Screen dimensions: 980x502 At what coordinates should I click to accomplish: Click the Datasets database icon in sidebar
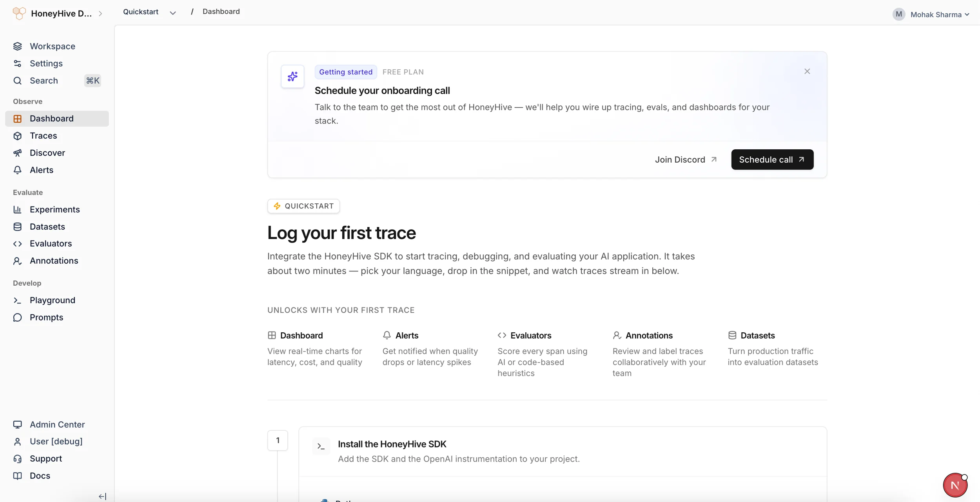click(x=18, y=227)
